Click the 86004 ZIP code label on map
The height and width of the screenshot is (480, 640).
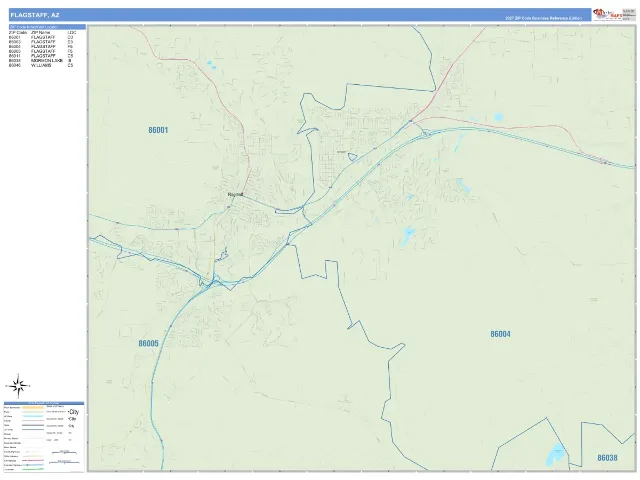pos(500,334)
